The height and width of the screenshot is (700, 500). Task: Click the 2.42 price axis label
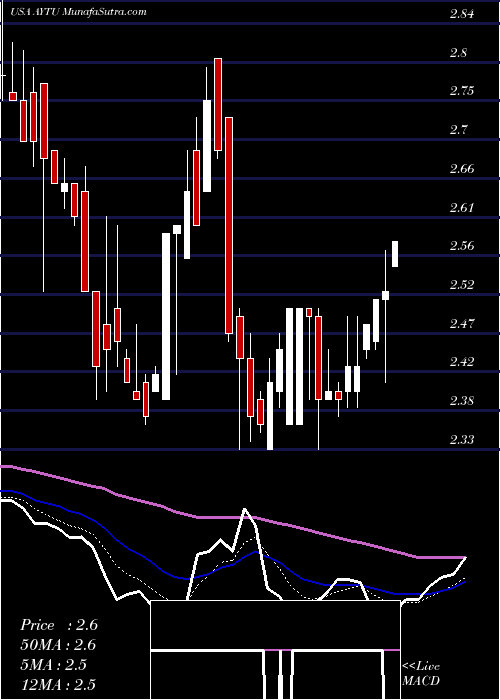(462, 362)
